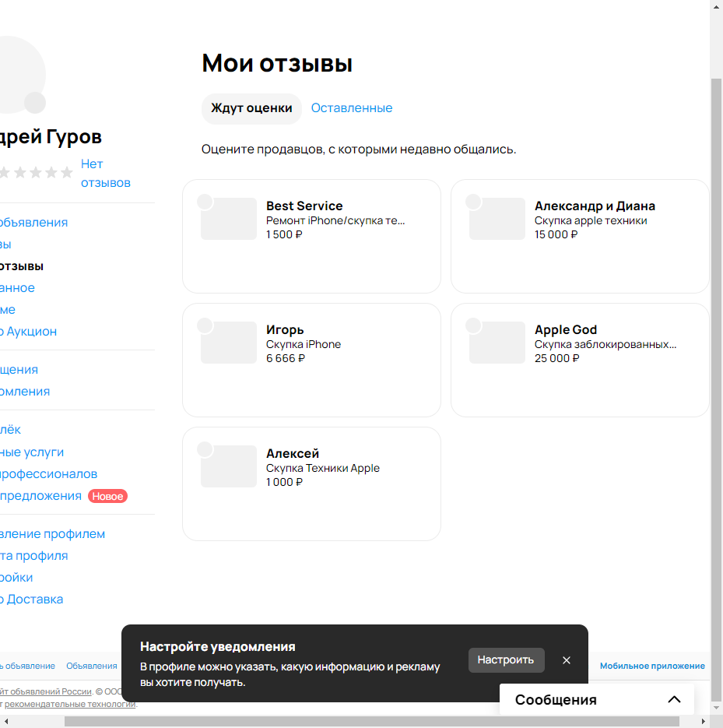Click the Best Service listing thumbnail
723x728 pixels.
click(229, 219)
